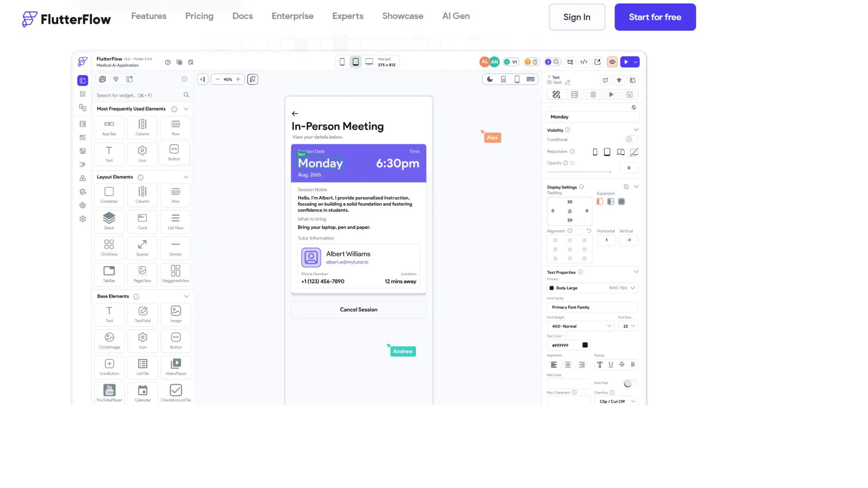Click the purple run play button

pos(626,62)
